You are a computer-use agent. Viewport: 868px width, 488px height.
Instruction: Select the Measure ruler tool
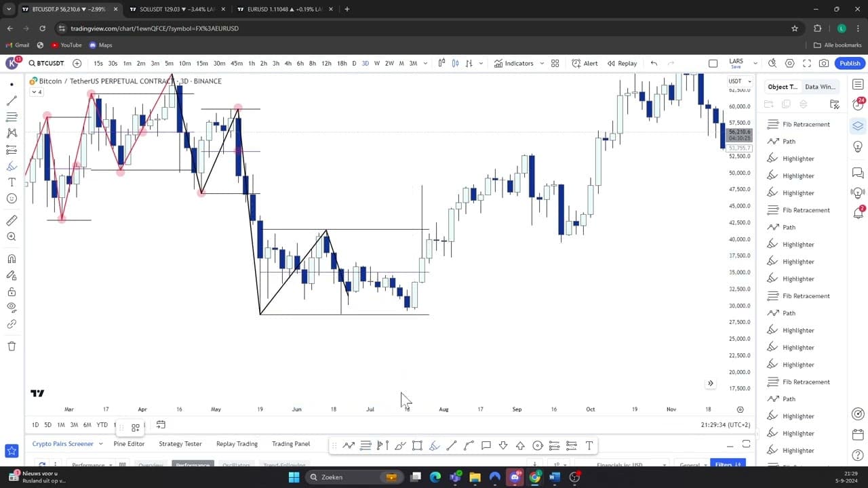pyautogui.click(x=12, y=220)
